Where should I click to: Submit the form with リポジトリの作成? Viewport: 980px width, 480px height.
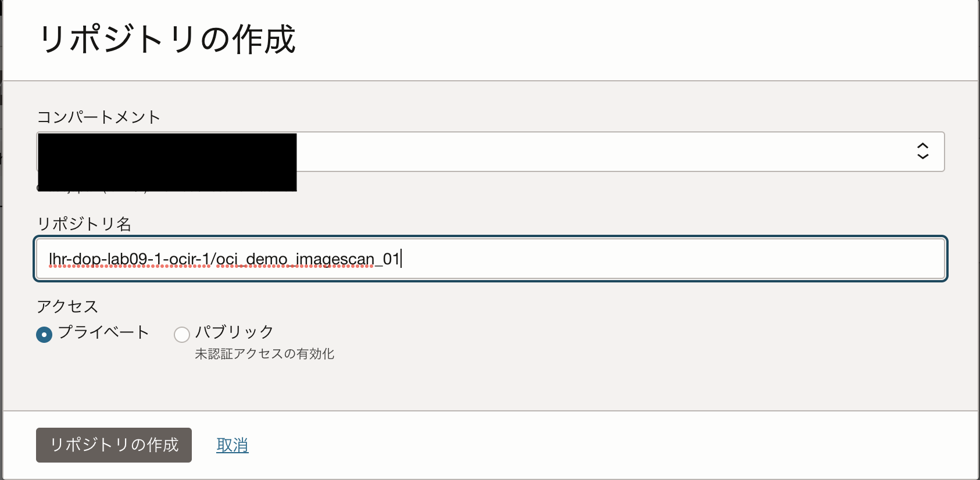coord(113,445)
